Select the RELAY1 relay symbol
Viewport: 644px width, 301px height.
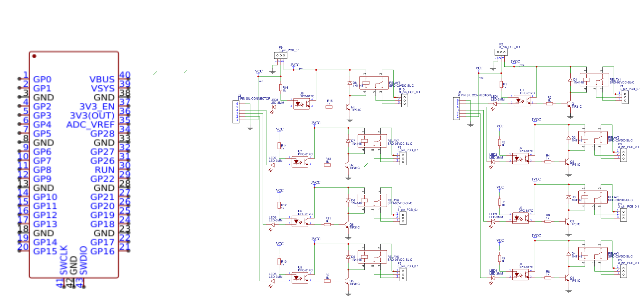point(594,80)
